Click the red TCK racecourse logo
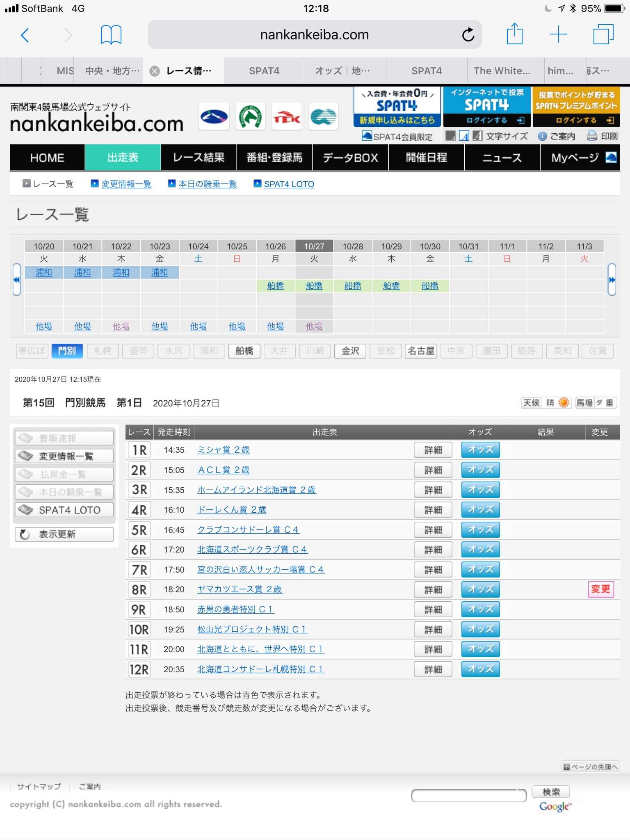Viewport: 630px width, 840px height. (x=287, y=118)
